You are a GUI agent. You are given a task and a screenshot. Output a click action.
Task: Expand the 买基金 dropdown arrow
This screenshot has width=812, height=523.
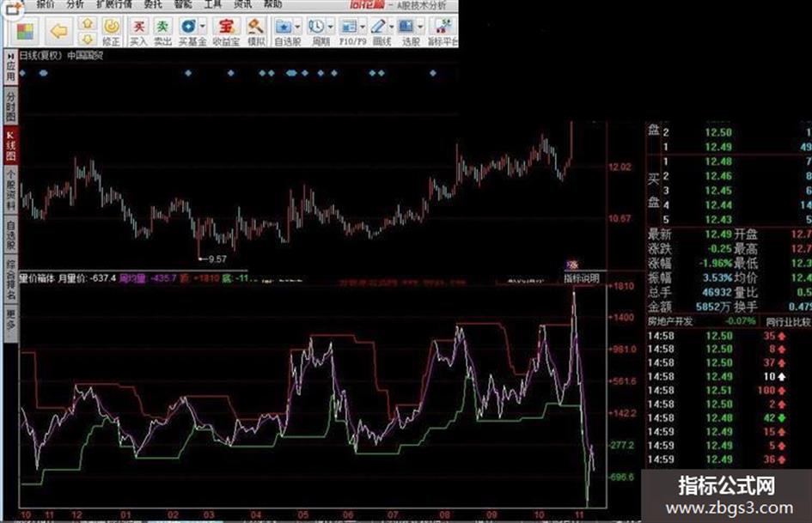pos(201,27)
